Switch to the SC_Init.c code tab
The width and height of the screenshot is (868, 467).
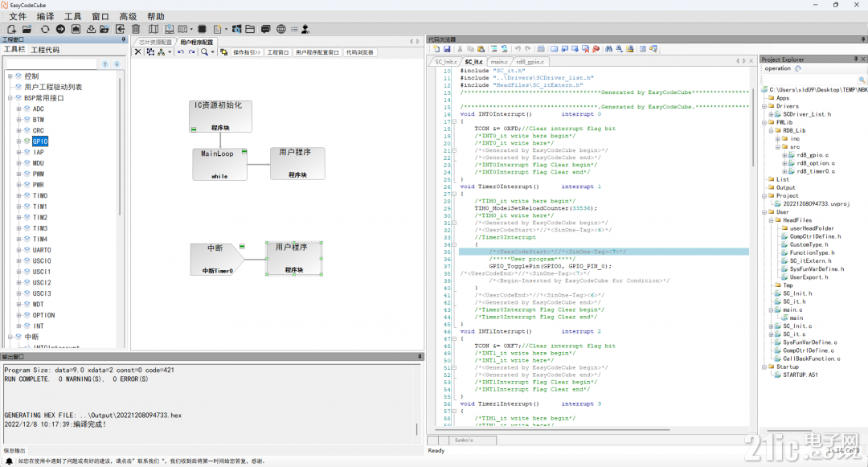(x=445, y=62)
